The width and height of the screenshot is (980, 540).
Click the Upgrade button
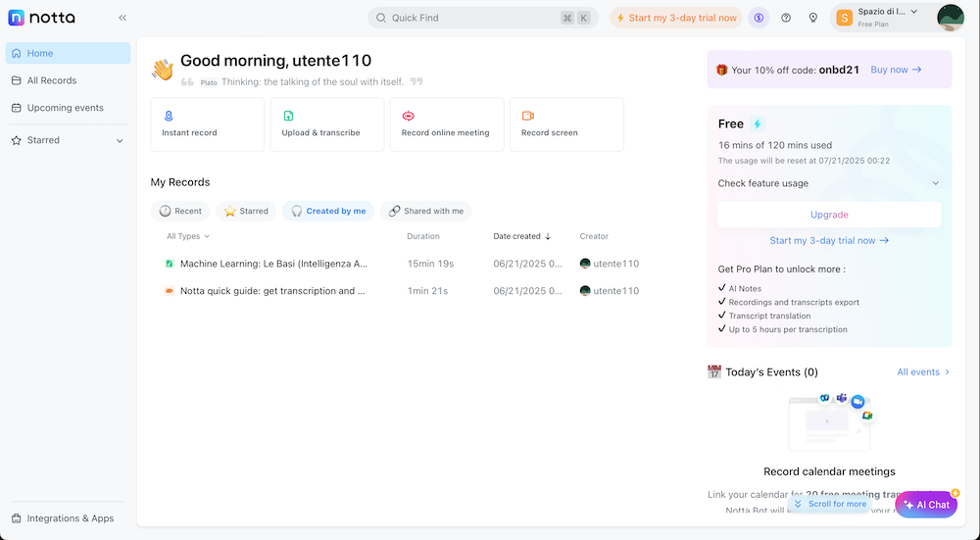[829, 215]
